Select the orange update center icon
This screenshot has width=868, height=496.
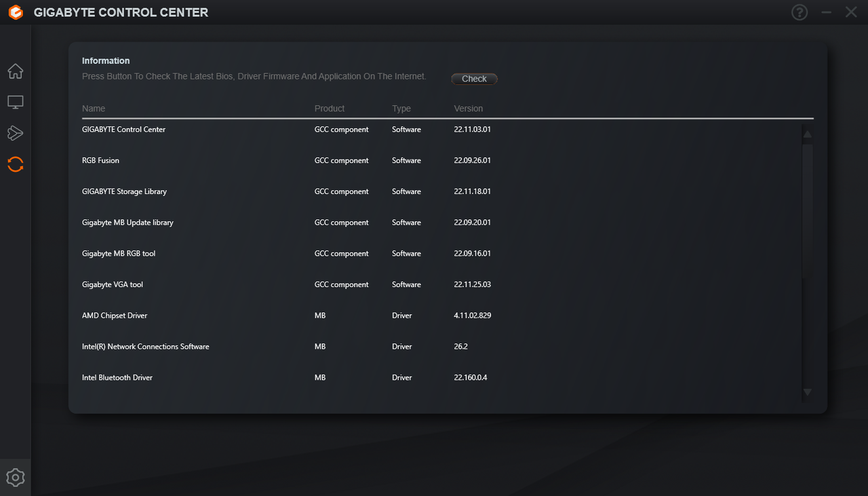pos(15,164)
